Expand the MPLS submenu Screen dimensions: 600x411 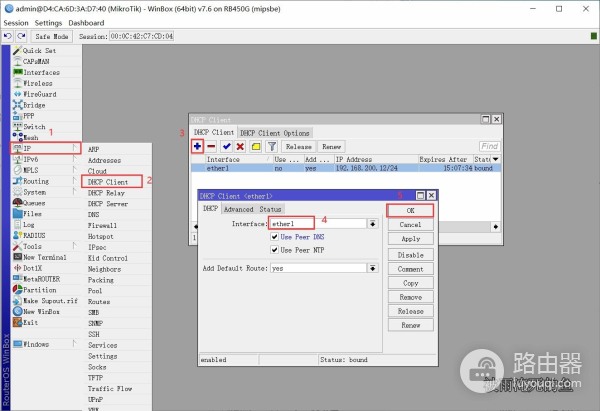(46, 170)
